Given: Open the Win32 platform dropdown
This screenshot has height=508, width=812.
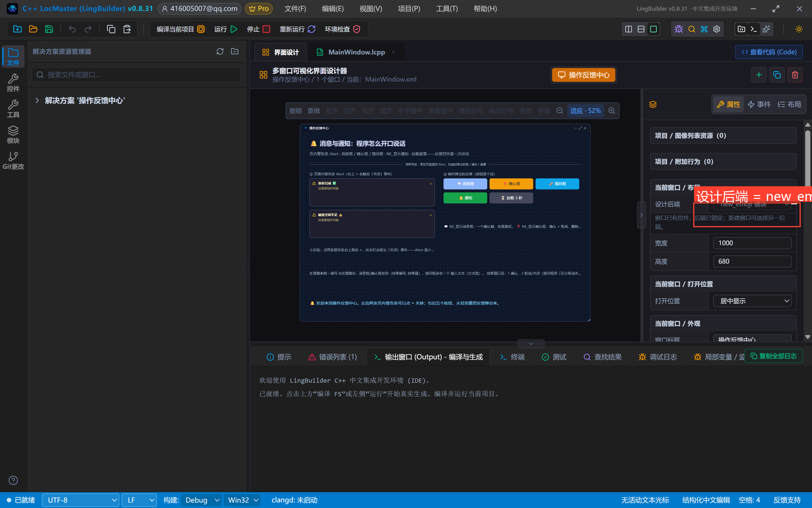Looking at the screenshot, I should (x=242, y=500).
